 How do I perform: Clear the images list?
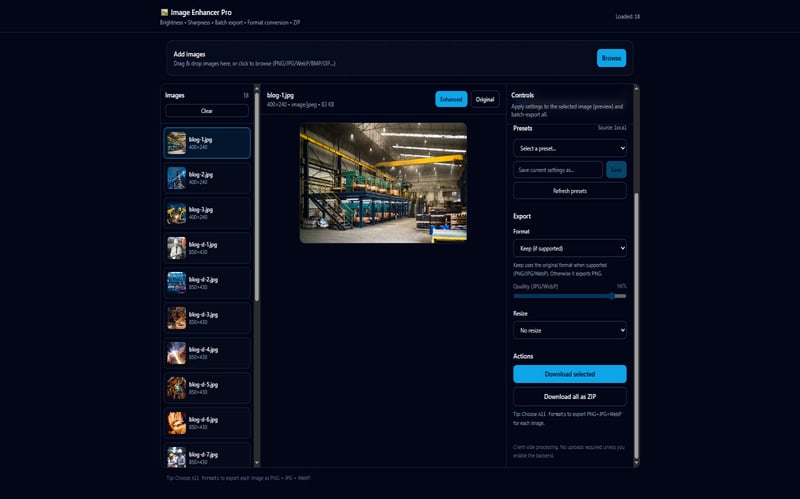[207, 111]
